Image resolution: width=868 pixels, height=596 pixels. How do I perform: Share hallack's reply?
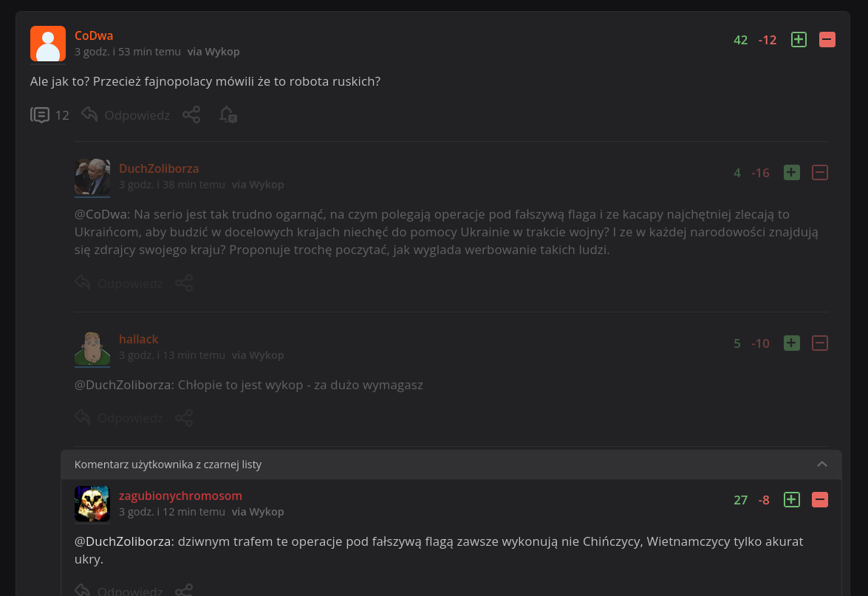tap(184, 419)
